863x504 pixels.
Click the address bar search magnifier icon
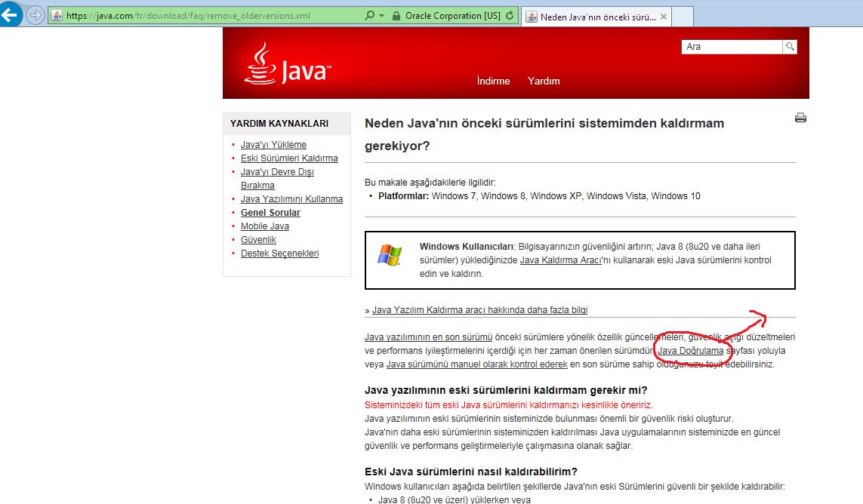(x=369, y=16)
